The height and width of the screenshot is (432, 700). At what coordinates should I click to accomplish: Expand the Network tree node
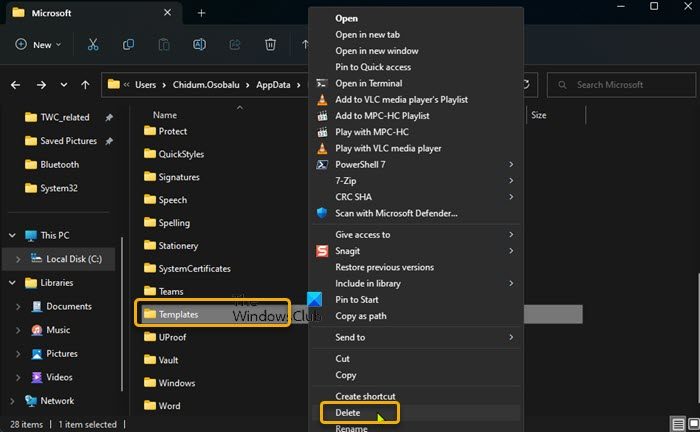(12, 401)
